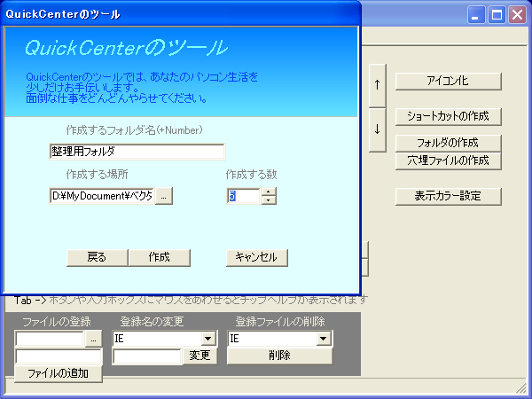Screen dimensions: 532x399
Task: Increase the count with the up spinner arrow
Action: pos(269,192)
